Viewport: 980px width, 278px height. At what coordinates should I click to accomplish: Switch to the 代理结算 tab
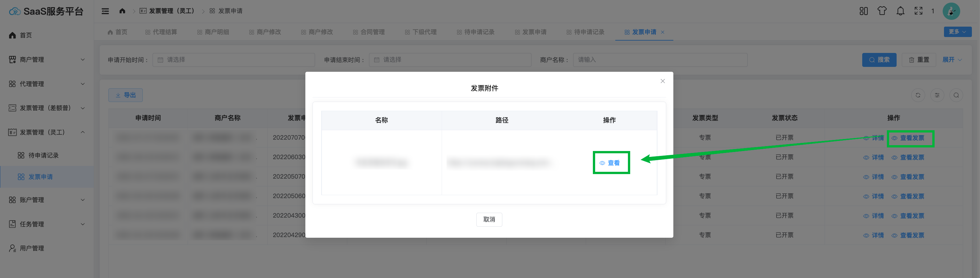click(x=161, y=32)
